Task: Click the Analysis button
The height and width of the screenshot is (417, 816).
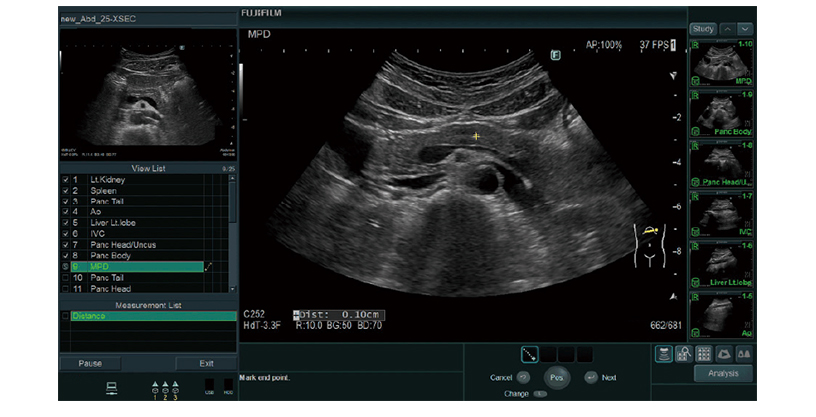Action: click(722, 374)
